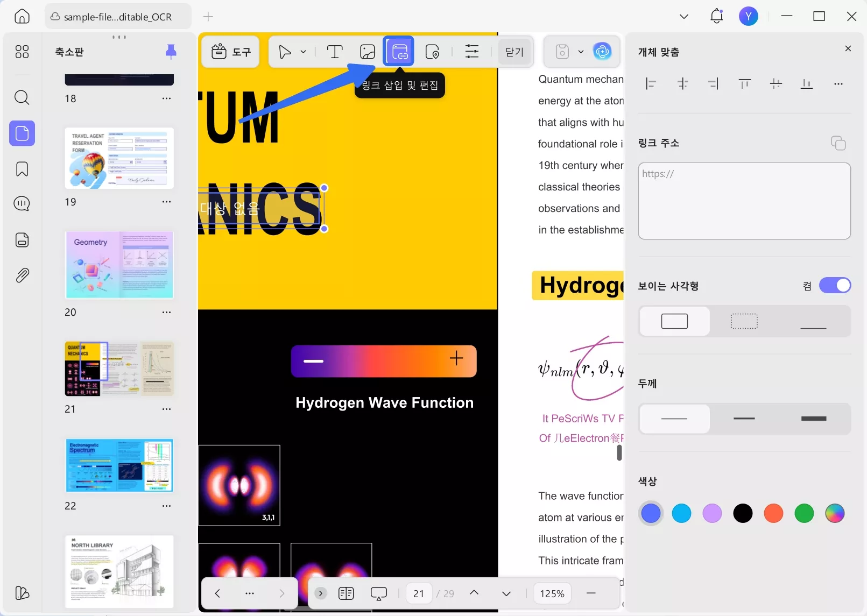Choose the thin line thickness

tap(674, 419)
